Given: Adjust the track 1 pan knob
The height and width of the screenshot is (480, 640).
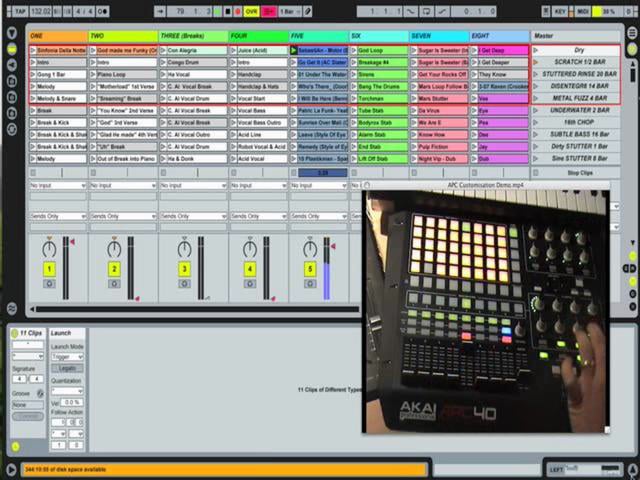Looking at the screenshot, I should 49,248.
